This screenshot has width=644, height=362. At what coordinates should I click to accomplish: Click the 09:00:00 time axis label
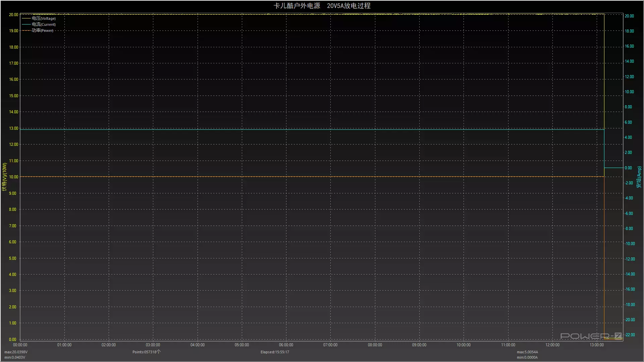click(419, 345)
